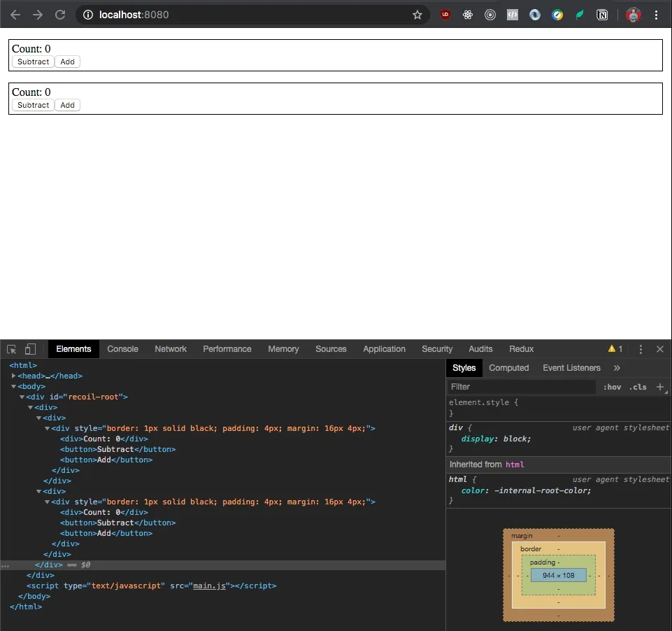The height and width of the screenshot is (631, 672).
Task: Click Subtract button in second counter
Action: tap(33, 105)
